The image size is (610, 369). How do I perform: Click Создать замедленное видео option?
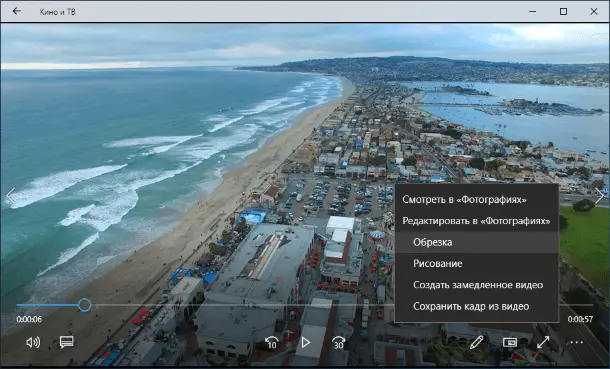pyautogui.click(x=477, y=285)
